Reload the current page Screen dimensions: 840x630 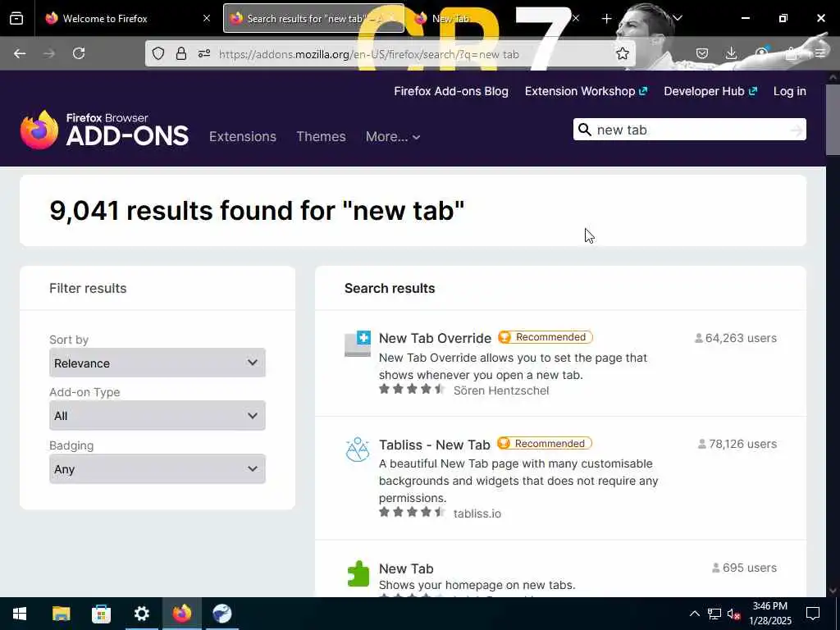pyautogui.click(x=79, y=53)
